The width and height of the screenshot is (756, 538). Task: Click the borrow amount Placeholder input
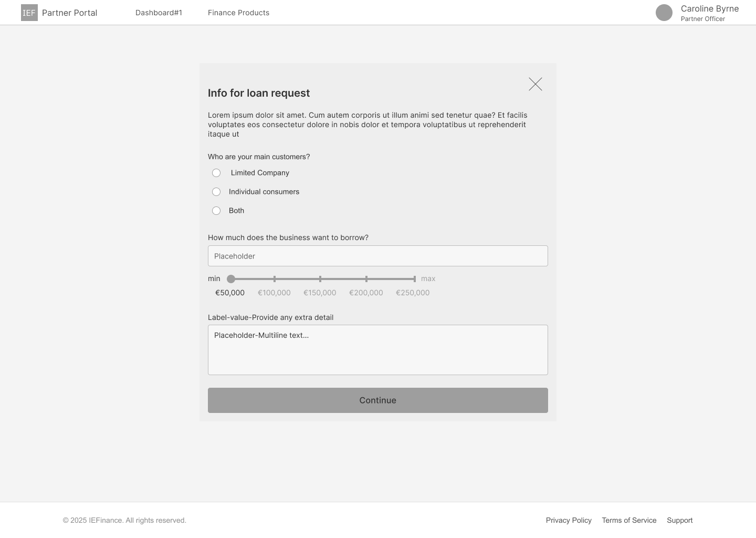(377, 256)
